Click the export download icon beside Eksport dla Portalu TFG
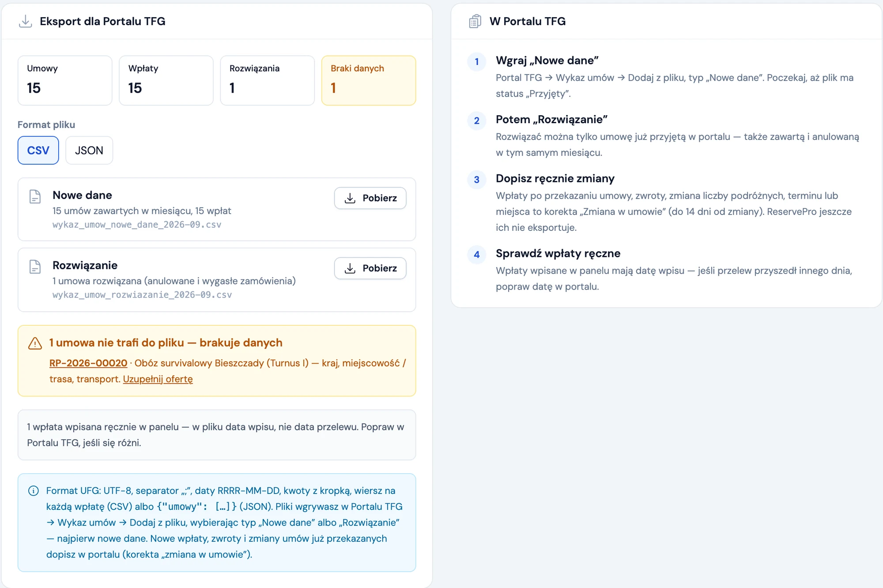883x588 pixels. [26, 21]
